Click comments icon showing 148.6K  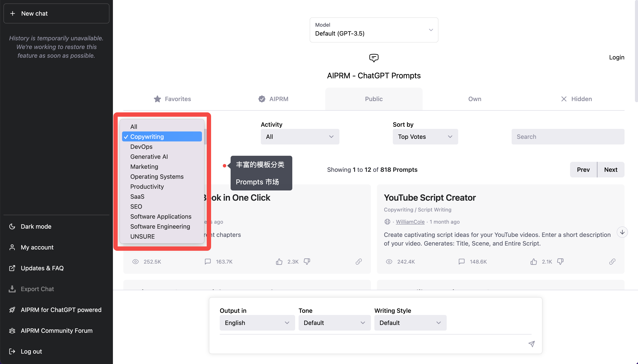pos(462,262)
